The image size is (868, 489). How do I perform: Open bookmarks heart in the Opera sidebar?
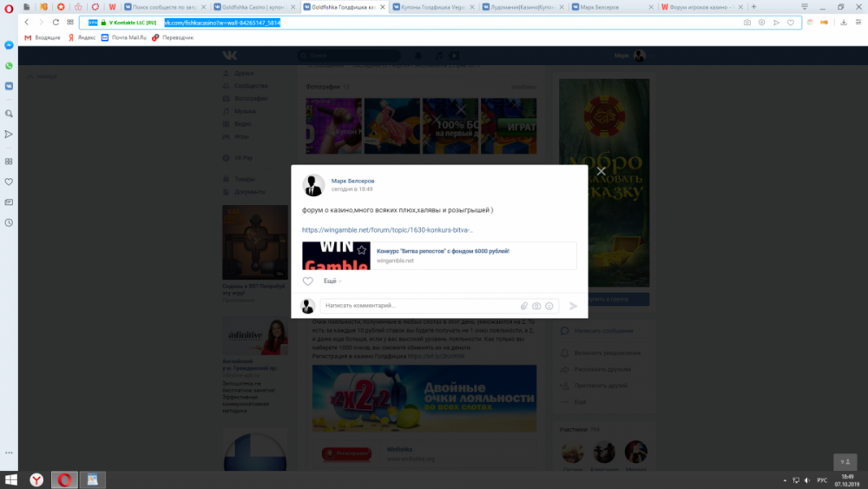point(9,182)
